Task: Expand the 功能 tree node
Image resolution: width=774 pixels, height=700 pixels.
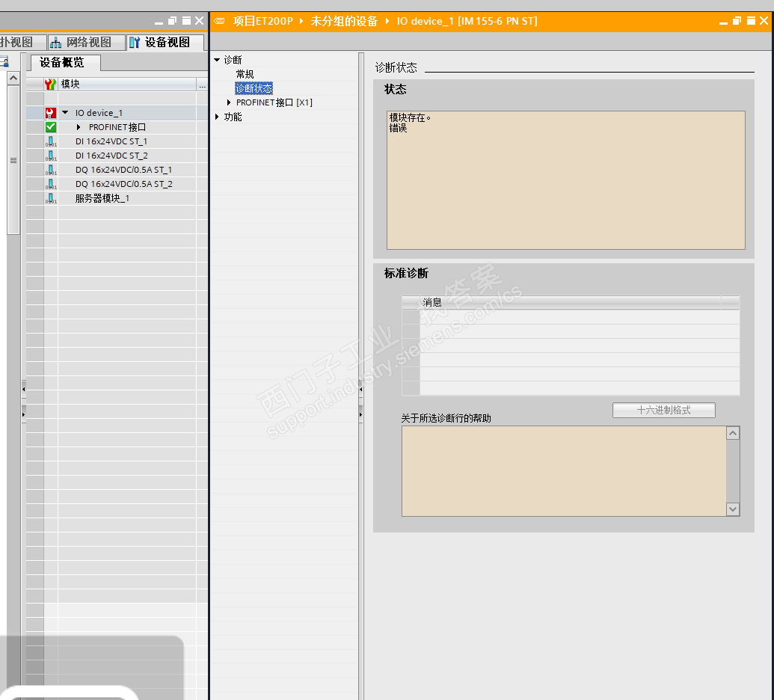Action: point(217,117)
